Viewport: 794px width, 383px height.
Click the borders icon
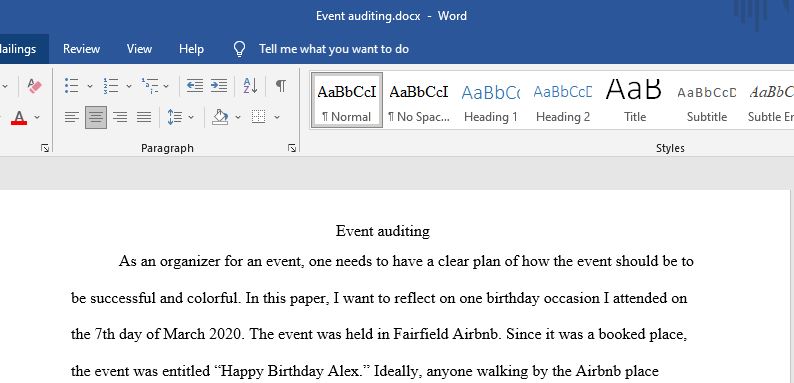click(259, 118)
